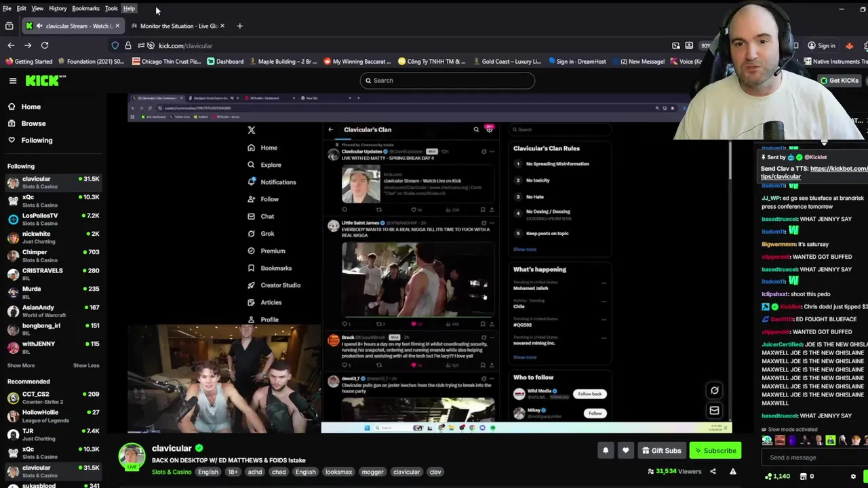Open My Winning Baccarat bookmark

coord(357,62)
